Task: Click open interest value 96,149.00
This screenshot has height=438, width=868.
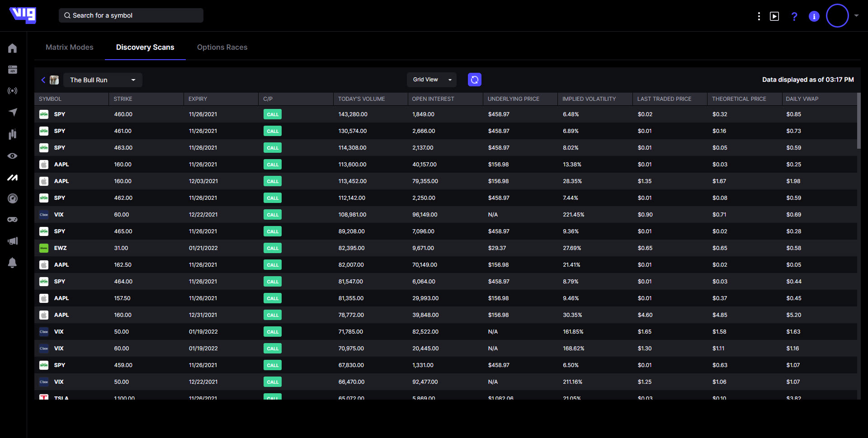Action: (x=425, y=215)
